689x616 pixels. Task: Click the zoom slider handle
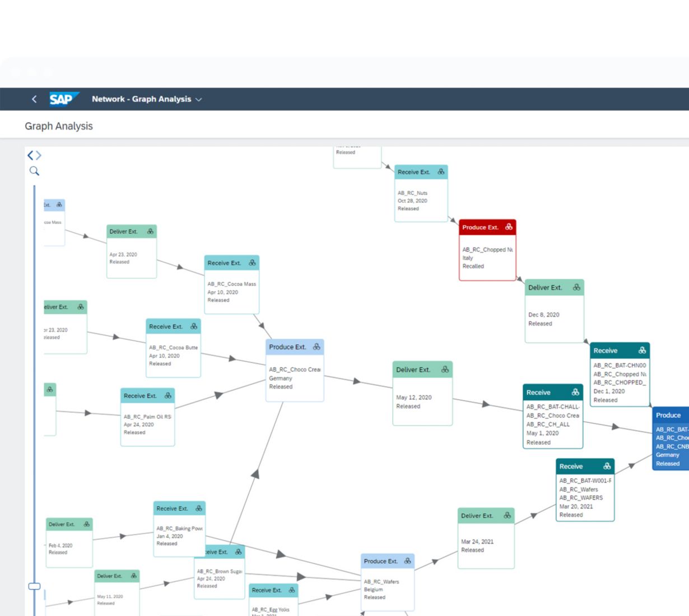34,586
